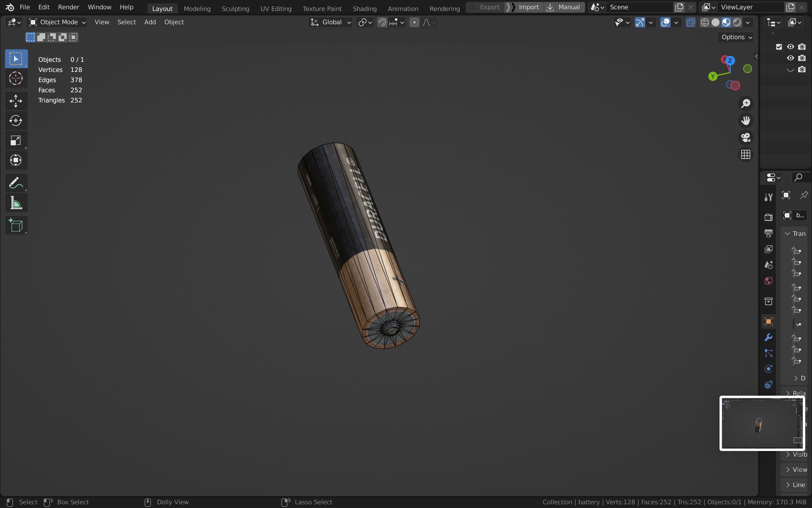The width and height of the screenshot is (812, 508).
Task: Pick the combined Transform tool
Action: (x=16, y=160)
